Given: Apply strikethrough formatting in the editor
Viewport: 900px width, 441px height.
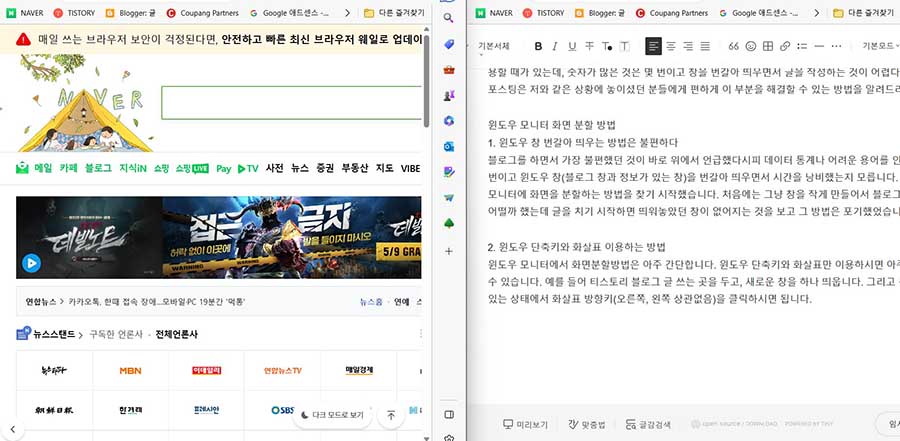Looking at the screenshot, I should (589, 47).
